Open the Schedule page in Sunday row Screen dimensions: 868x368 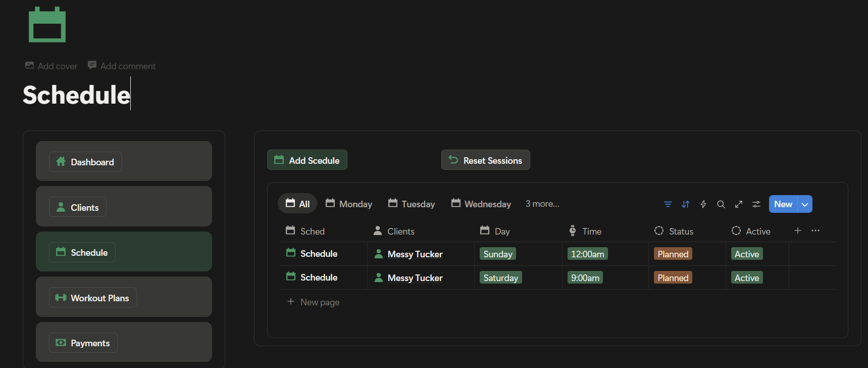(x=319, y=254)
